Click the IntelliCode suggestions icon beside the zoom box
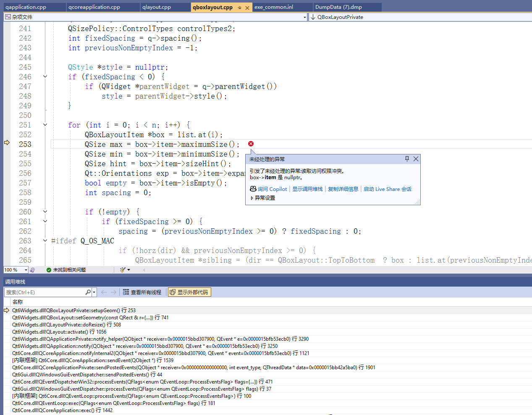 (32, 270)
